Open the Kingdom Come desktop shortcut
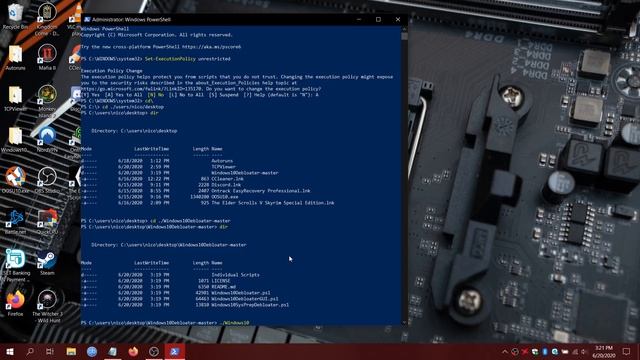The height and width of the screenshot is (360, 640). pos(47,18)
